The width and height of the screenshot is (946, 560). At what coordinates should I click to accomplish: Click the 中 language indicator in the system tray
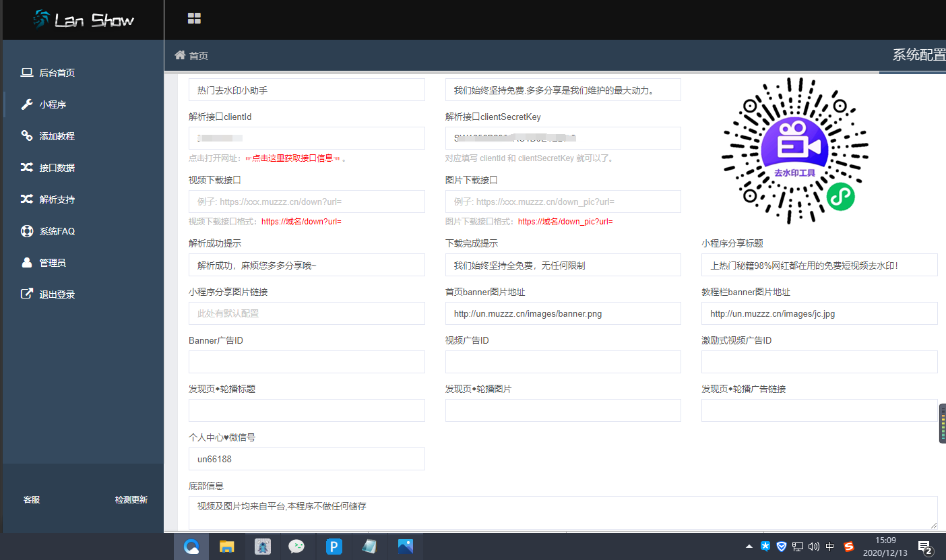tap(830, 547)
